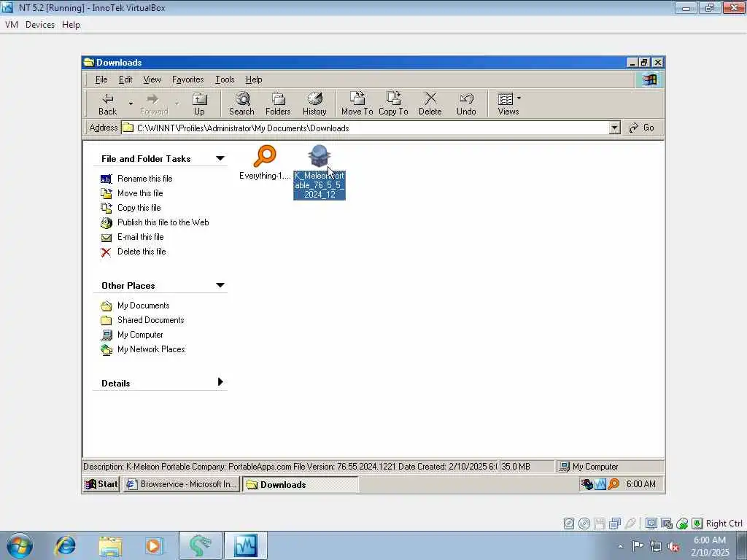The height and width of the screenshot is (560, 747).
Task: Switch to Browservice Microsoft Internet Explorer taskbar button
Action: [x=181, y=484]
